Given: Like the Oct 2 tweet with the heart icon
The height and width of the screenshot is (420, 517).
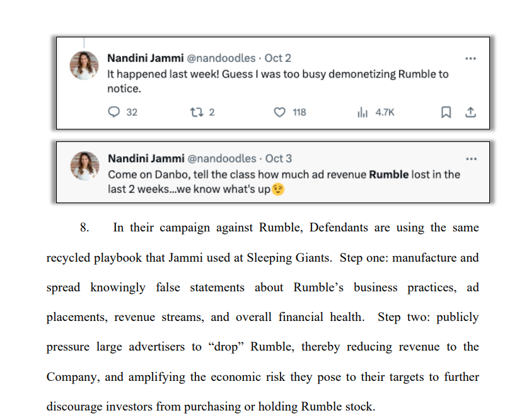Looking at the screenshot, I should click(x=279, y=112).
